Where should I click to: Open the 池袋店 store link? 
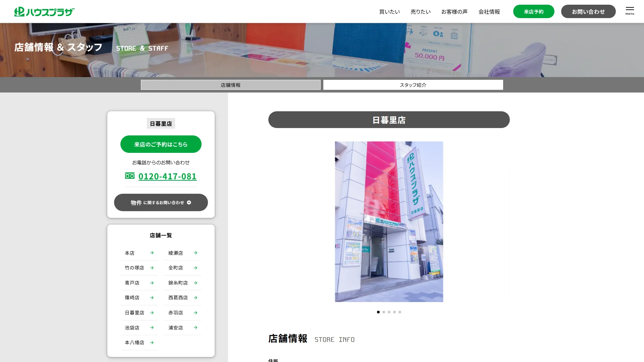coord(139,327)
